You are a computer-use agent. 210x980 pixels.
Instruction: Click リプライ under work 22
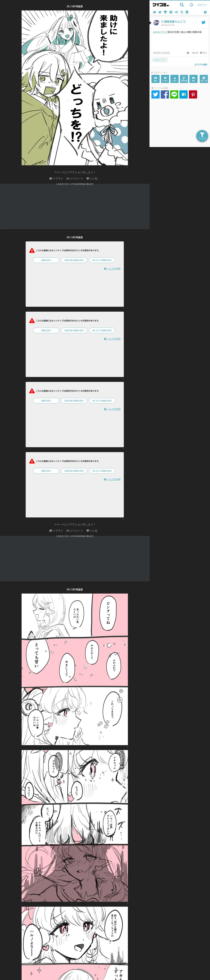tap(56, 178)
